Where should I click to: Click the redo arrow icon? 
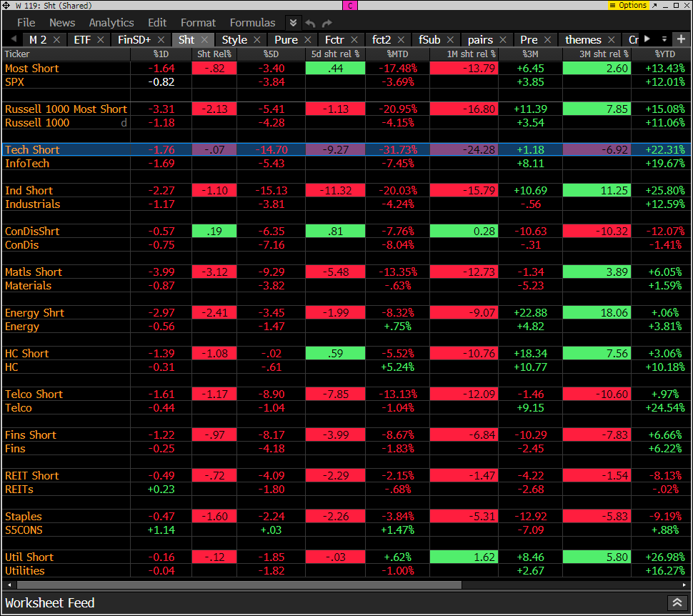pos(327,23)
